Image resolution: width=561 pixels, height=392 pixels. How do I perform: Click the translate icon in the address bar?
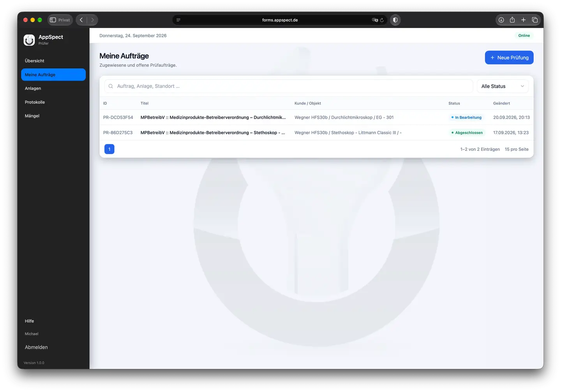pyautogui.click(x=375, y=20)
